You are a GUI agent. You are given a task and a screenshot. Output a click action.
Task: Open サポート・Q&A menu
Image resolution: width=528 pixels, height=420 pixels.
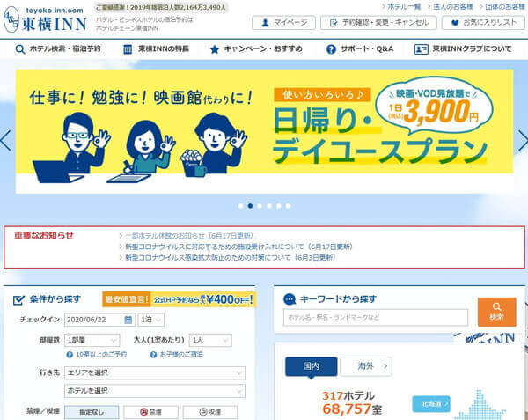point(360,49)
